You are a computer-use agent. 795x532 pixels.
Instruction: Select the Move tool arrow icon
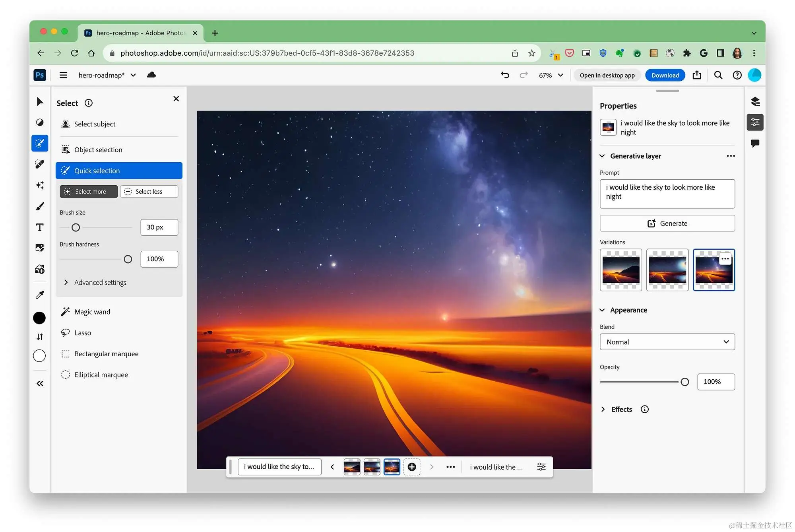point(40,102)
